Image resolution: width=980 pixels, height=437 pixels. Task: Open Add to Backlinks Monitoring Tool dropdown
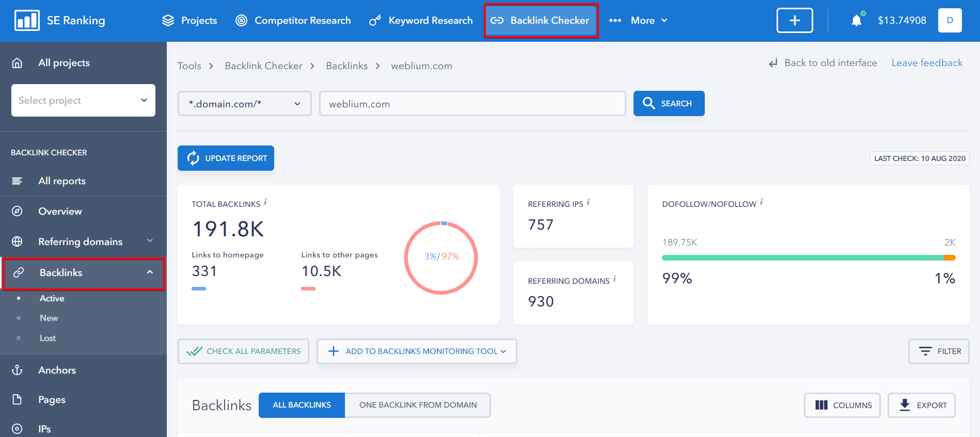[417, 351]
